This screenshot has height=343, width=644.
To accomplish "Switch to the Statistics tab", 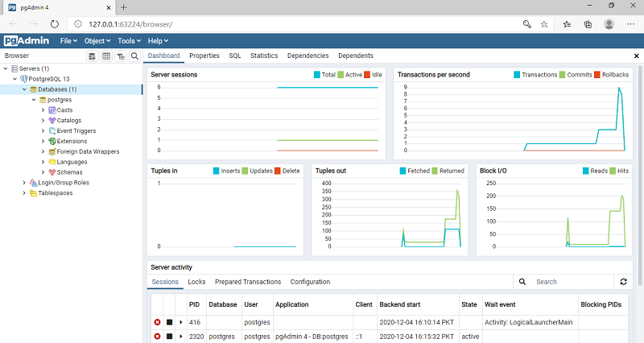I will pyautogui.click(x=264, y=56).
